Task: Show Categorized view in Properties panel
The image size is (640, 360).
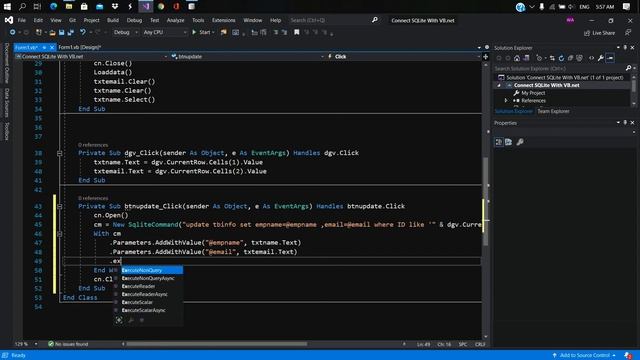Action: [499, 142]
